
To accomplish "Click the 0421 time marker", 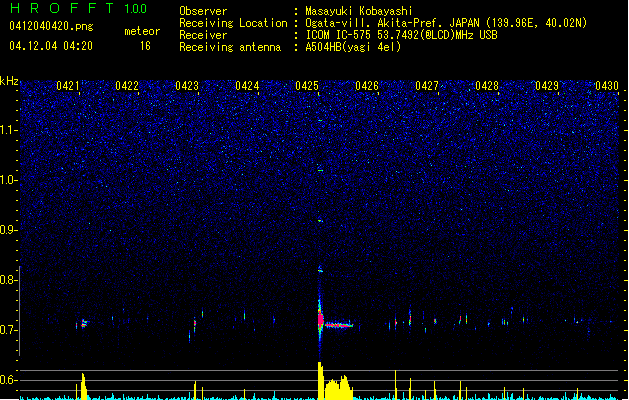I will (x=67, y=86).
